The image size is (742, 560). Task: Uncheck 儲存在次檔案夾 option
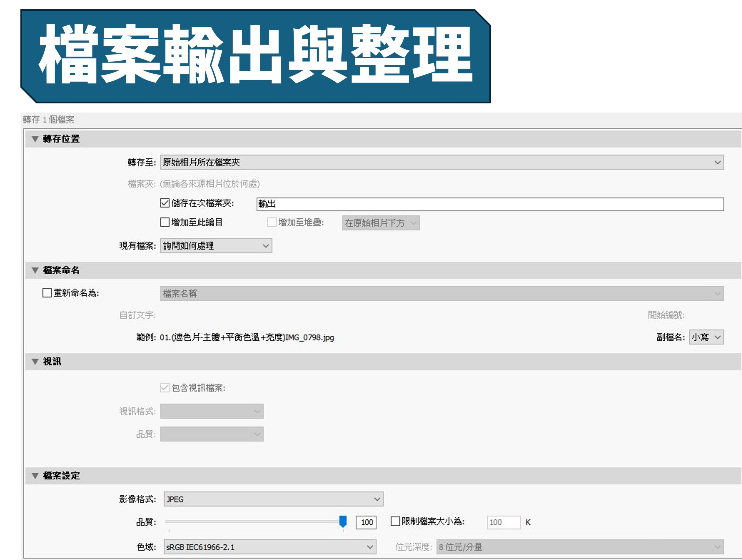tap(164, 202)
